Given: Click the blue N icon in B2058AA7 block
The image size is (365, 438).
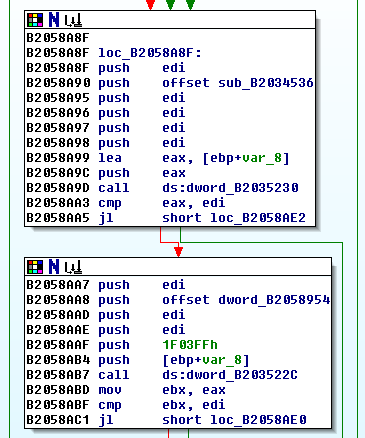Looking at the screenshot, I should (x=54, y=267).
